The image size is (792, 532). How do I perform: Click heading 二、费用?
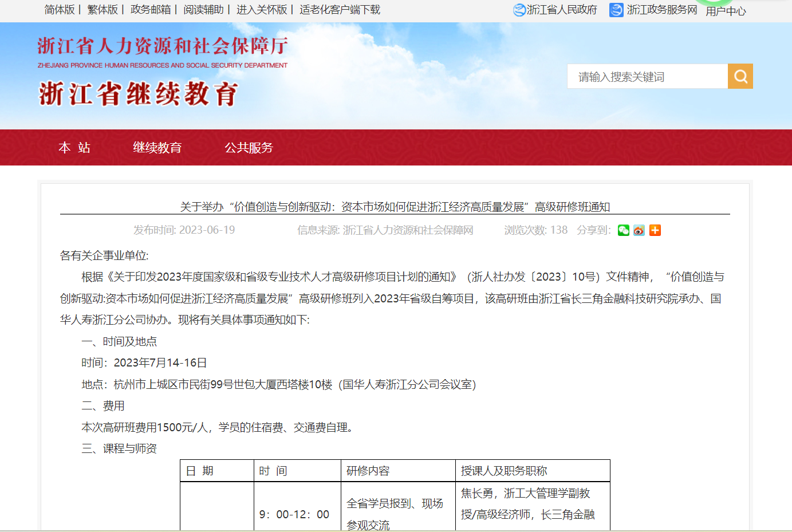click(x=103, y=405)
